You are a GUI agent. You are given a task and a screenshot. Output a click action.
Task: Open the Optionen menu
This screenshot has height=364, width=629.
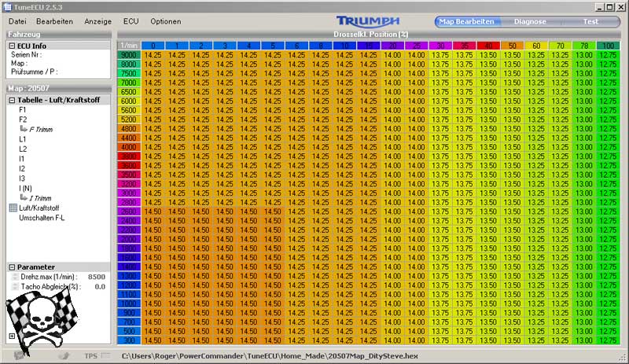pyautogui.click(x=166, y=21)
